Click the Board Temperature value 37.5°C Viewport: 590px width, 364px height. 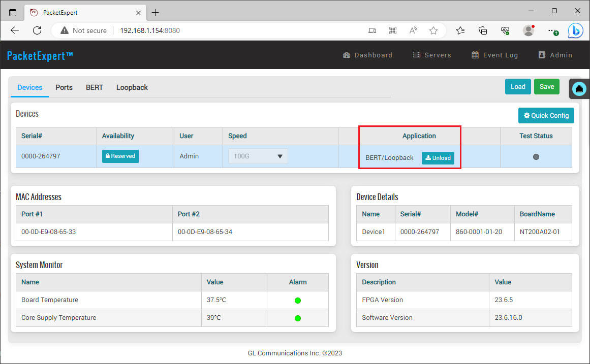tap(216, 300)
